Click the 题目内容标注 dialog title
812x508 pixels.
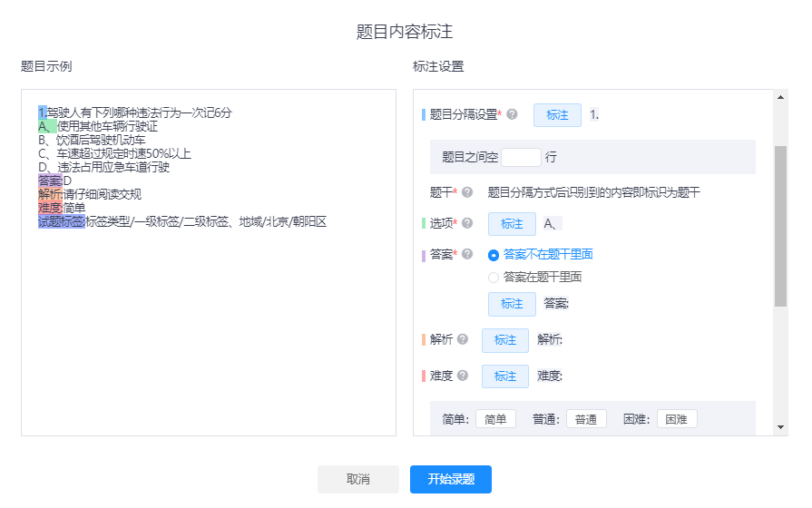point(405,32)
